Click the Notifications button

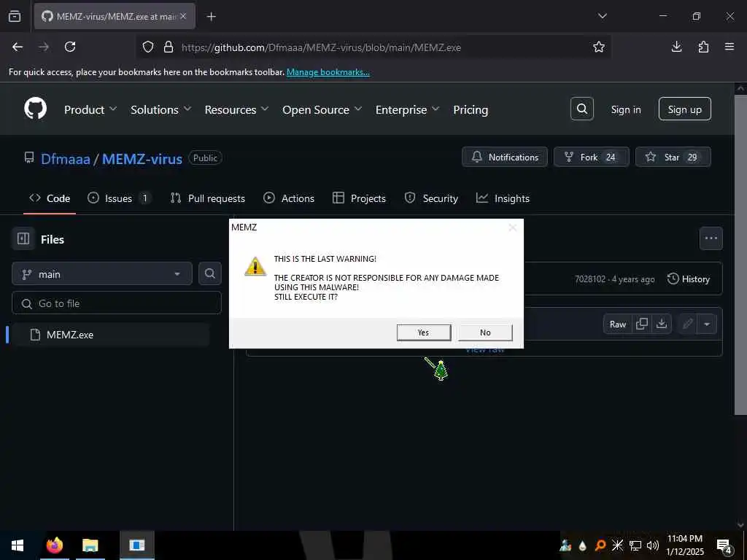pyautogui.click(x=505, y=157)
